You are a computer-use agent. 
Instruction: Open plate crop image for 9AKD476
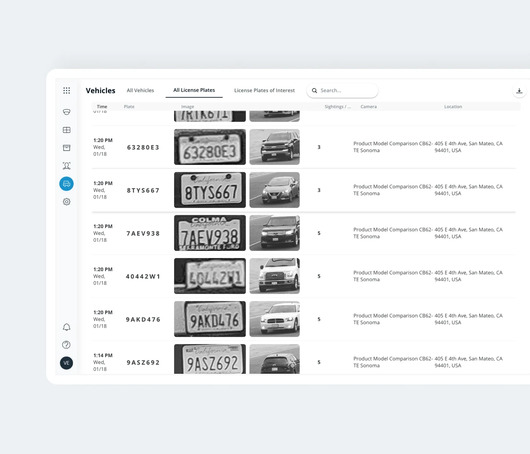tap(210, 319)
